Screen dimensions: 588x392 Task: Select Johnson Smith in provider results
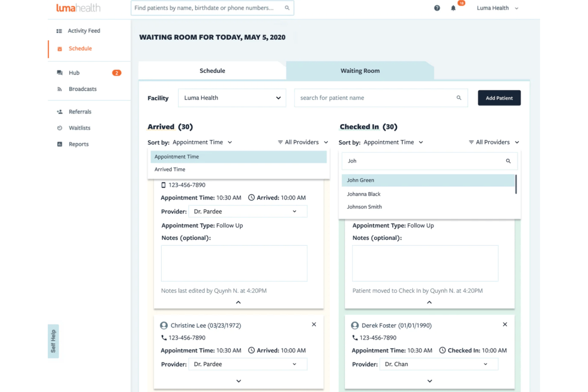coord(428,207)
